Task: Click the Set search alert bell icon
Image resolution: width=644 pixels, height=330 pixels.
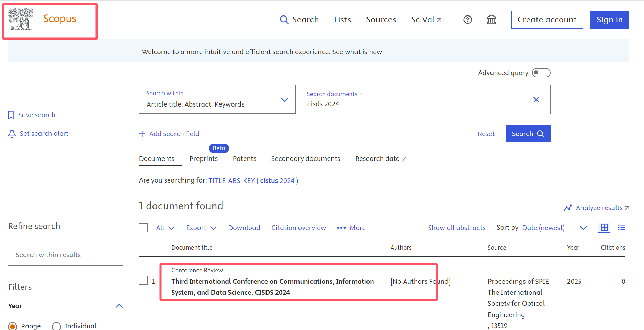Action: pyautogui.click(x=12, y=134)
